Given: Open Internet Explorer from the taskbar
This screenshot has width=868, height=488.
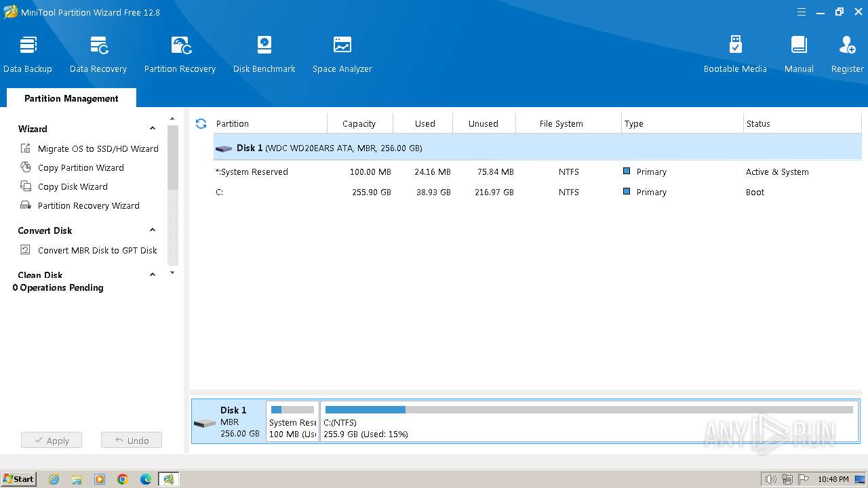Looking at the screenshot, I should pos(54,479).
